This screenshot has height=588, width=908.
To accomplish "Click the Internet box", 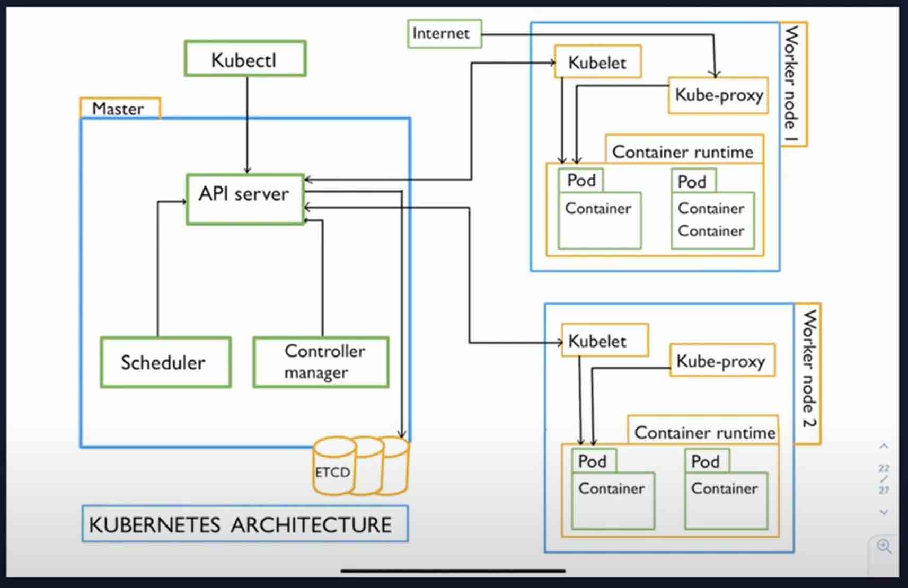I will tap(444, 34).
